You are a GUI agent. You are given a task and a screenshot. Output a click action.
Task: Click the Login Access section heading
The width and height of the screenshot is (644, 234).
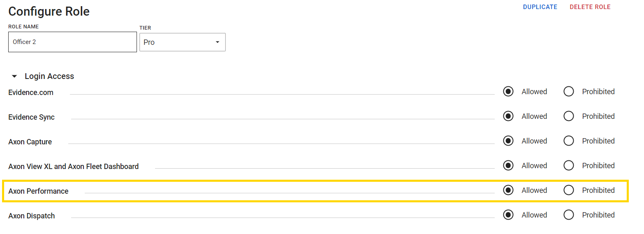pos(49,76)
